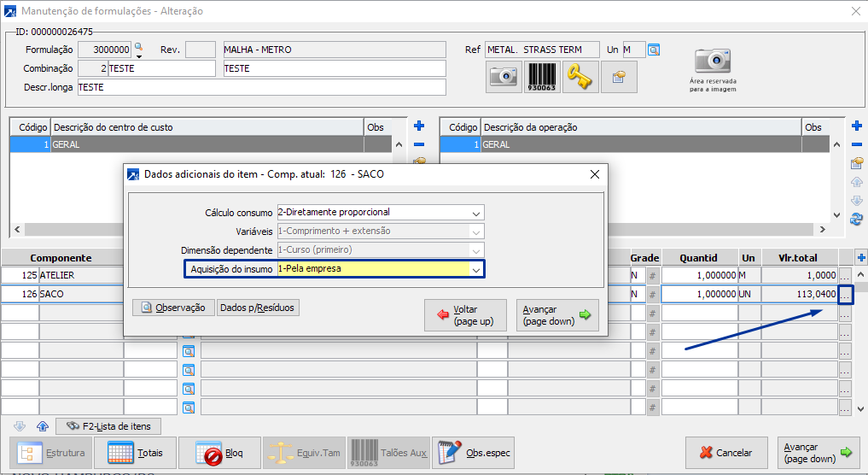Close the Dados adicionais do item dialog

595,174
